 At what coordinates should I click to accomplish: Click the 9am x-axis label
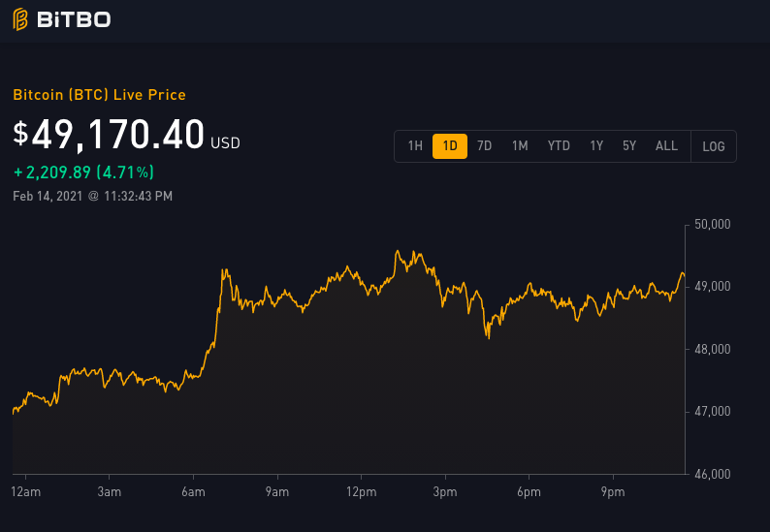tap(277, 491)
